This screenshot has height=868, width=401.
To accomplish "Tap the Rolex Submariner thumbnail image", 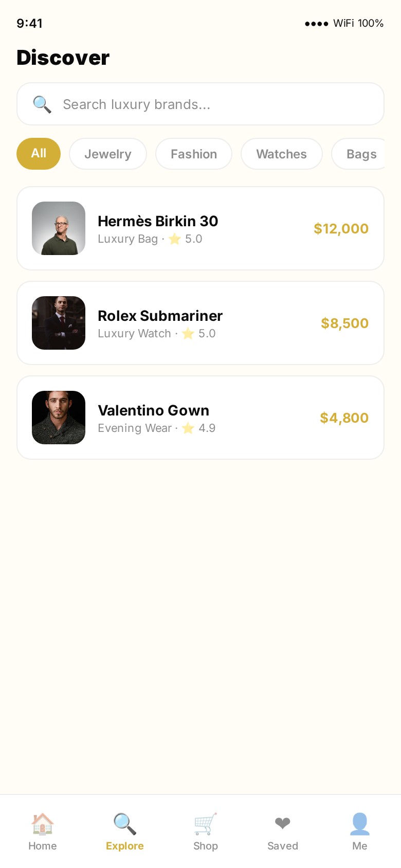I will click(59, 323).
